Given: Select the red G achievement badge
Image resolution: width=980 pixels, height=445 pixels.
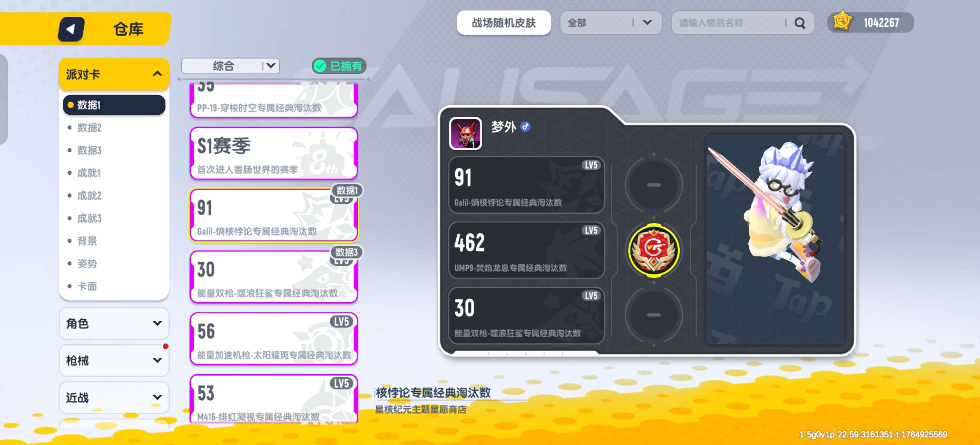Looking at the screenshot, I should coord(653,249).
